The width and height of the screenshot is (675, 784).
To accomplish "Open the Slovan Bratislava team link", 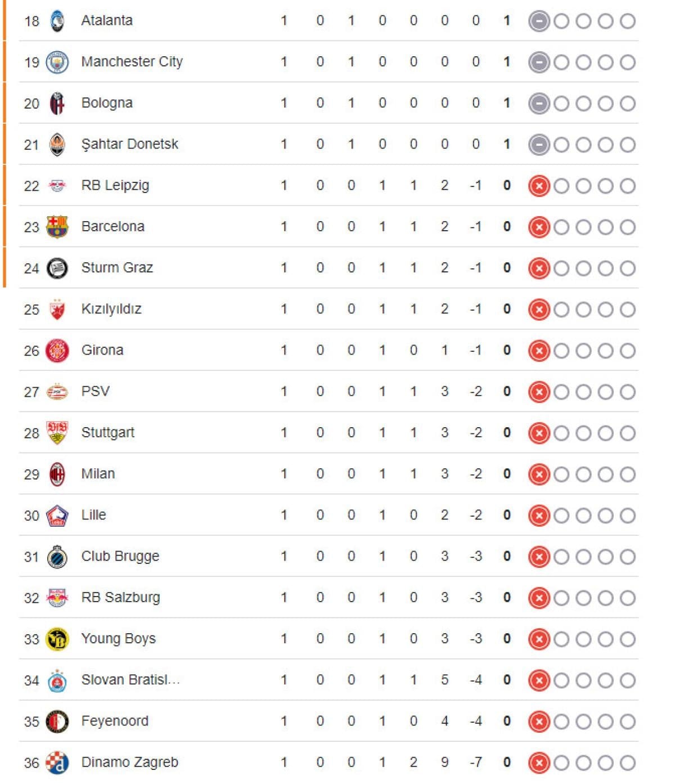I will pos(130,680).
